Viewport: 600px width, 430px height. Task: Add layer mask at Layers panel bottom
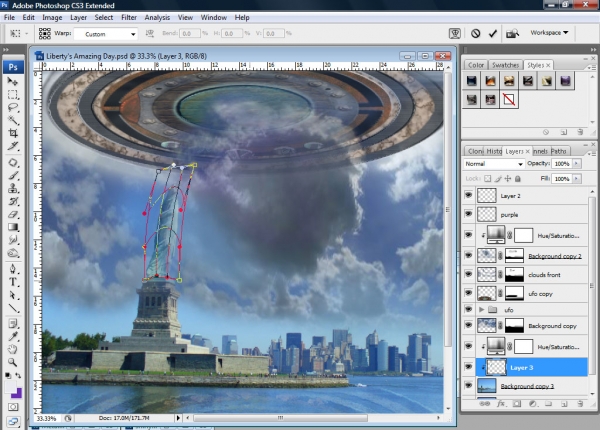click(517, 404)
